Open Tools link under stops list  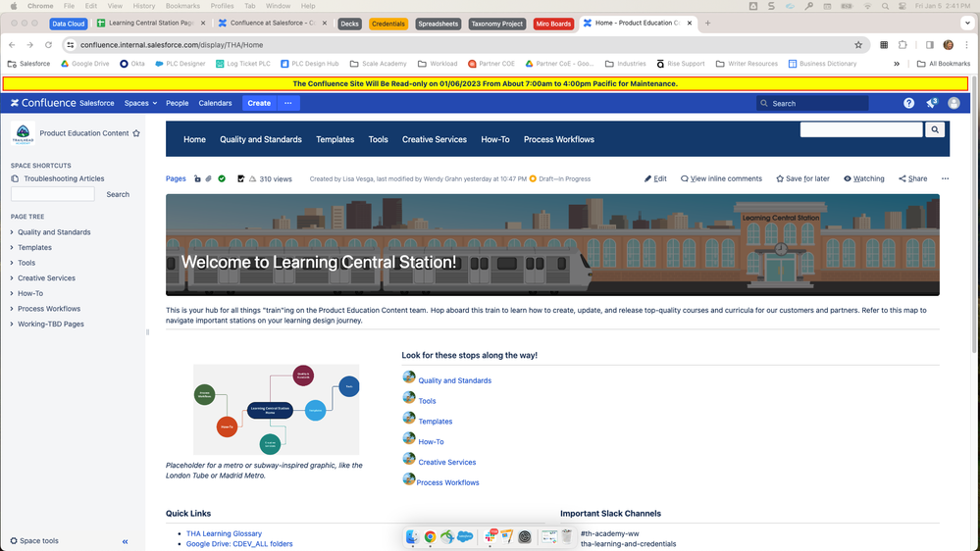click(427, 401)
